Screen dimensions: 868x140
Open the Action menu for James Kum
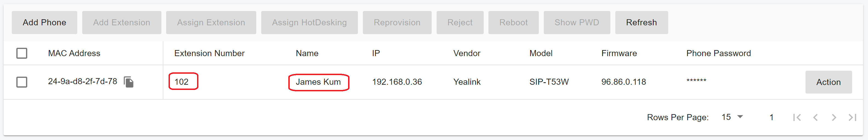point(828,82)
